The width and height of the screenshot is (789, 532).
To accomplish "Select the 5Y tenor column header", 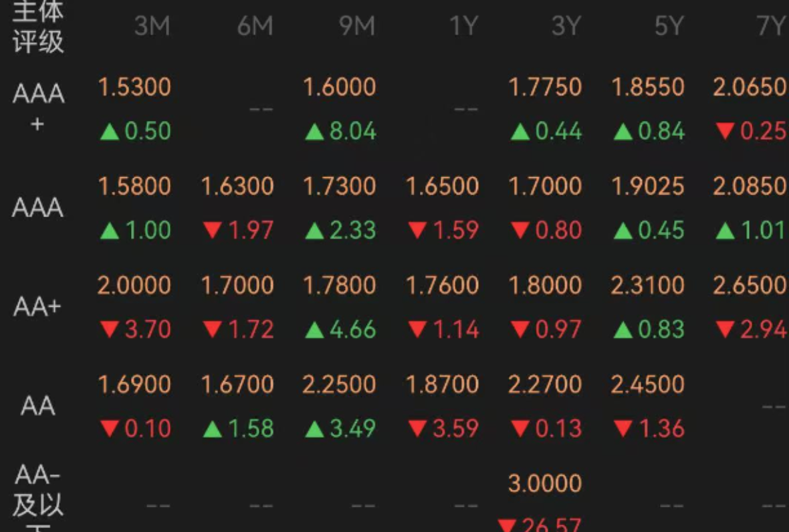I will (669, 25).
